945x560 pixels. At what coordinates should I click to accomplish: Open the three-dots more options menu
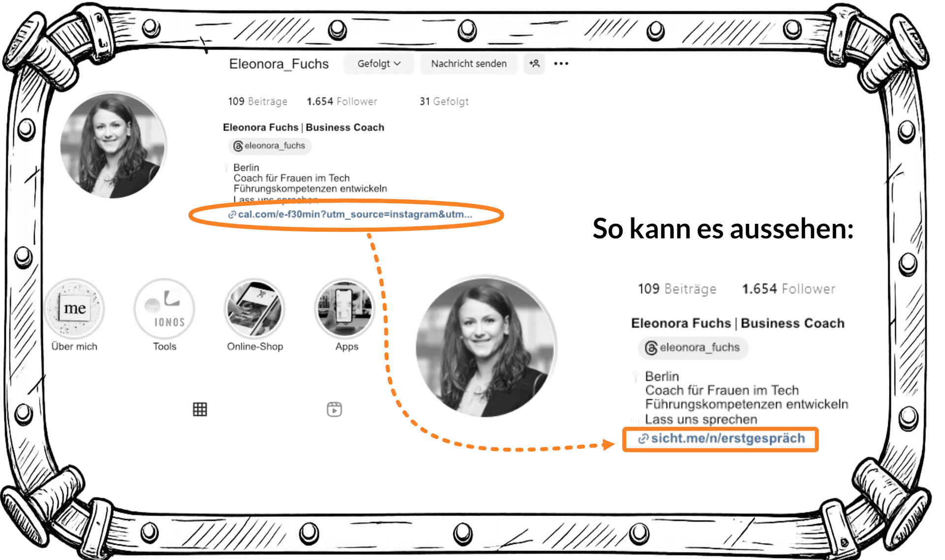pyautogui.click(x=561, y=63)
